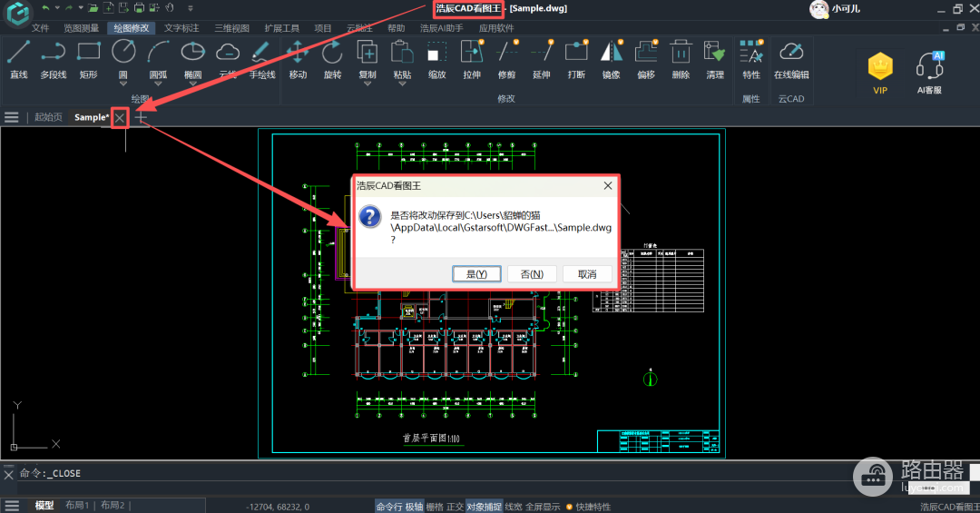Add a new drawing tab with plus
The height and width of the screenshot is (513, 980).
(x=142, y=118)
